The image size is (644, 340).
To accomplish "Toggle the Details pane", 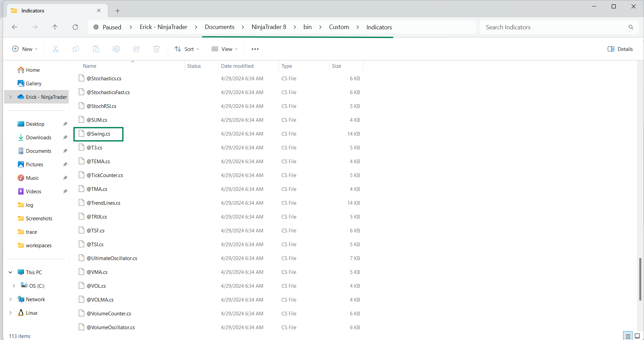I will (620, 49).
